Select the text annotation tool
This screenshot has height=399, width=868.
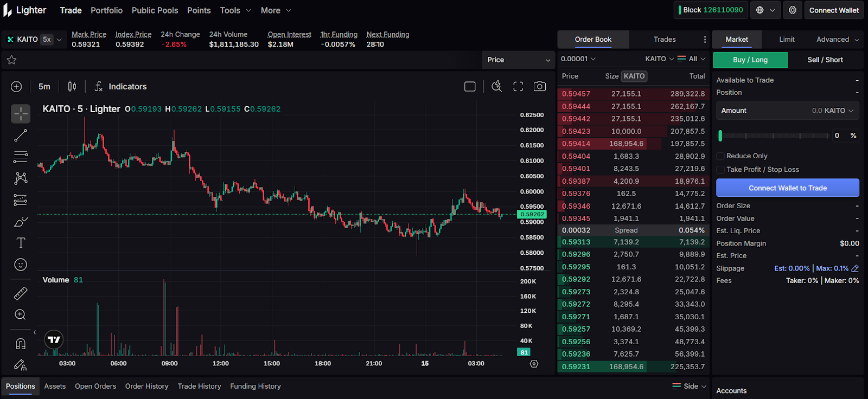(21, 243)
